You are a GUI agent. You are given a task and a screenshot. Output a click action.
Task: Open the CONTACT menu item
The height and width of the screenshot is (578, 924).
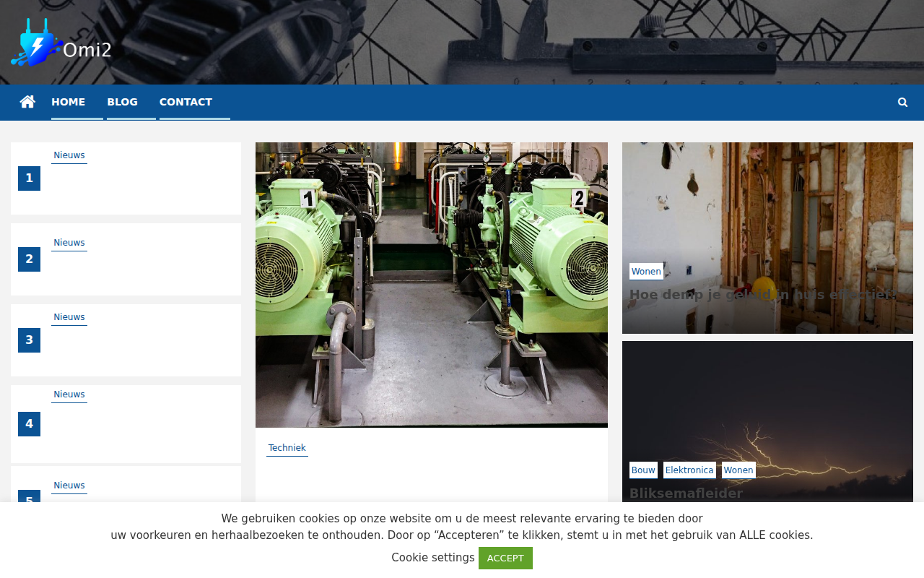[x=186, y=102]
